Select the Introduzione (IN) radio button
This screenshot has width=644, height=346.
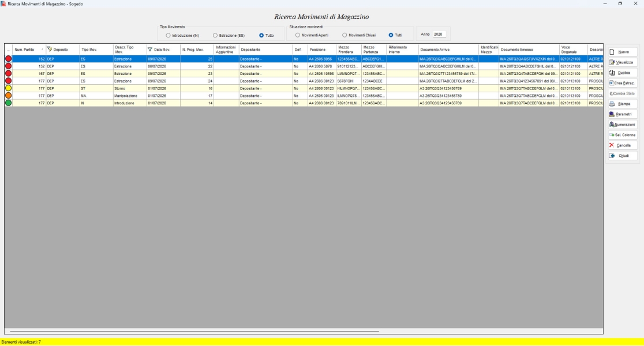tap(168, 35)
